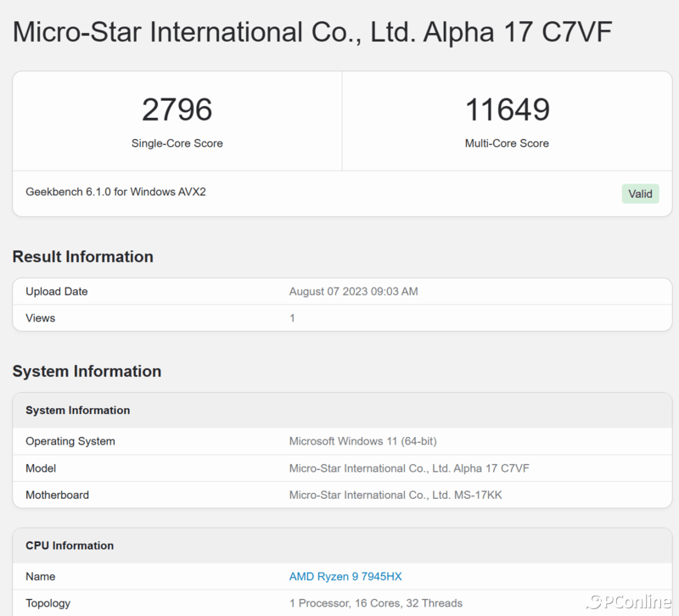This screenshot has width=679, height=616.
Task: Click the multi-core score 11649
Action: coord(507,109)
